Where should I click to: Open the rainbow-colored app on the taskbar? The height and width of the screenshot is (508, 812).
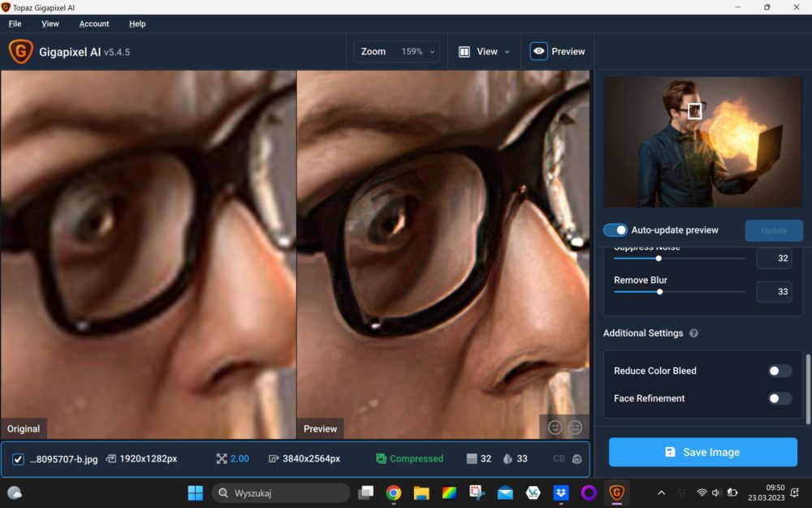(449, 493)
